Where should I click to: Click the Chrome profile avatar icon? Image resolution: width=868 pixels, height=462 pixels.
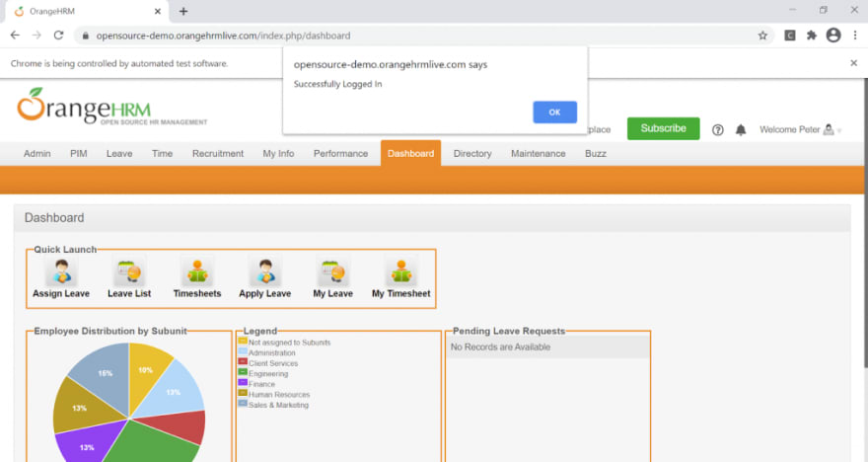(x=833, y=36)
